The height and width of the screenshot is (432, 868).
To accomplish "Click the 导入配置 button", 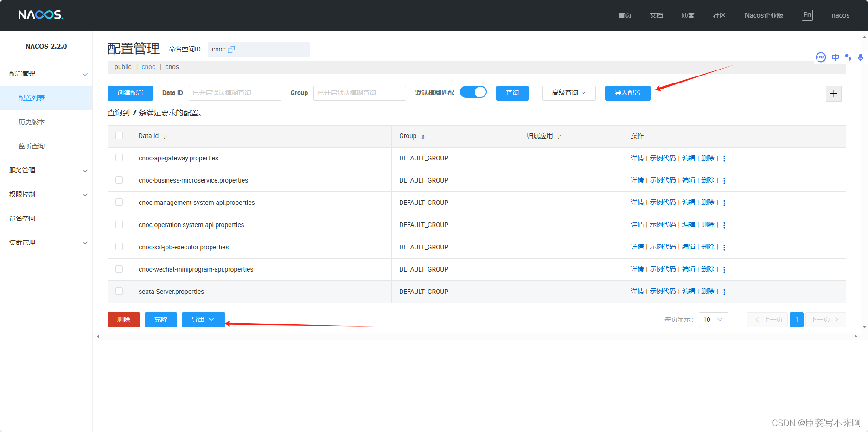I will [x=628, y=93].
